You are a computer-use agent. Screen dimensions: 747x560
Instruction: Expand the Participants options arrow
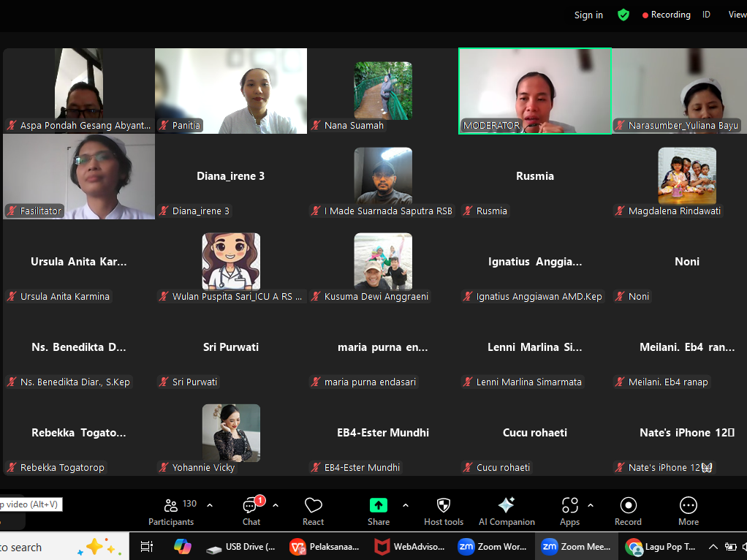pos(210,505)
